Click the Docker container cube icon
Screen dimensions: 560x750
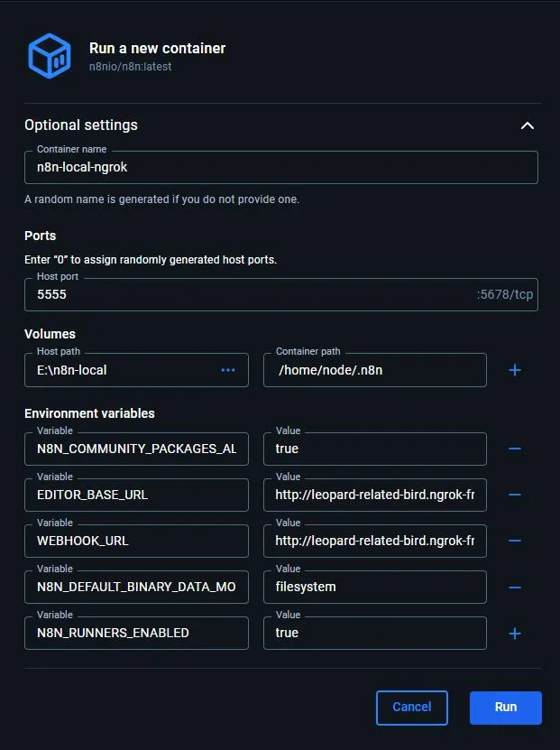[50, 56]
